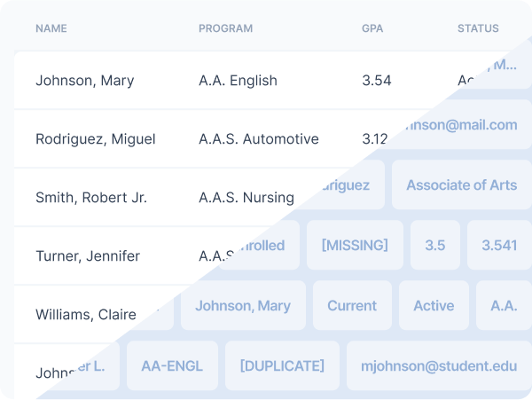The width and height of the screenshot is (532, 400).
Task: Click the NAME column header
Action: 51,28
